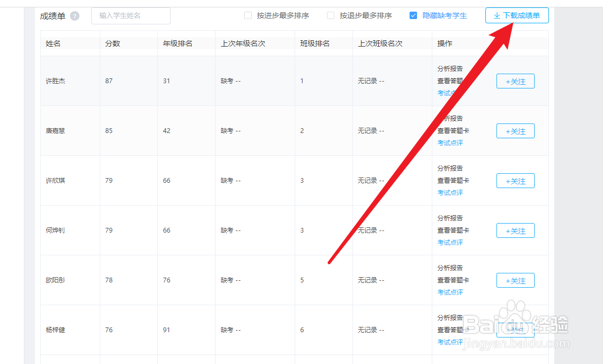Open 考试点评 for 许欣琪
603x364 pixels.
[450, 193]
